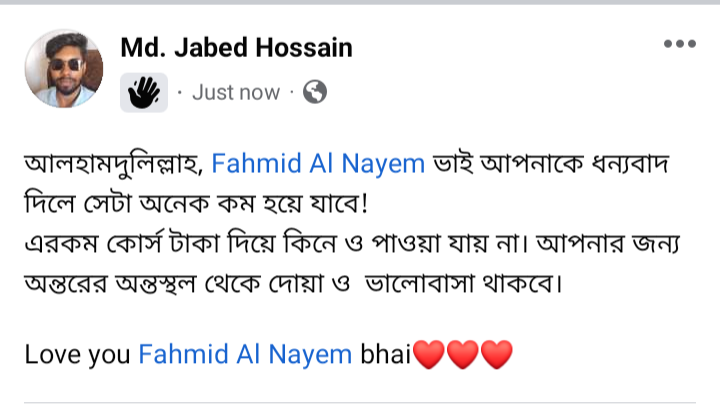Click the Just now timestamp
This screenshot has width=720, height=408.
point(236,93)
